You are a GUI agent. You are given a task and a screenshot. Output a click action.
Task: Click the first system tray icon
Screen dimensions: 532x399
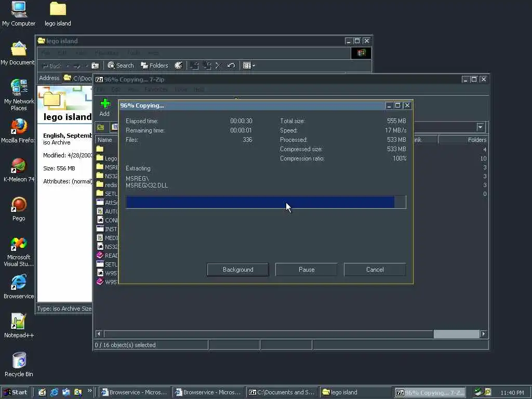(478, 392)
